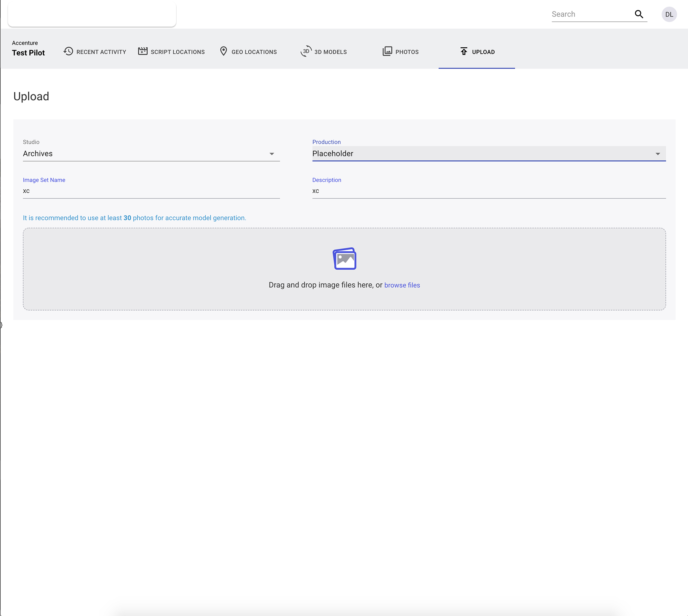Viewport: 688px width, 616px height.
Task: Click the magnifying glass search icon
Action: (x=639, y=14)
